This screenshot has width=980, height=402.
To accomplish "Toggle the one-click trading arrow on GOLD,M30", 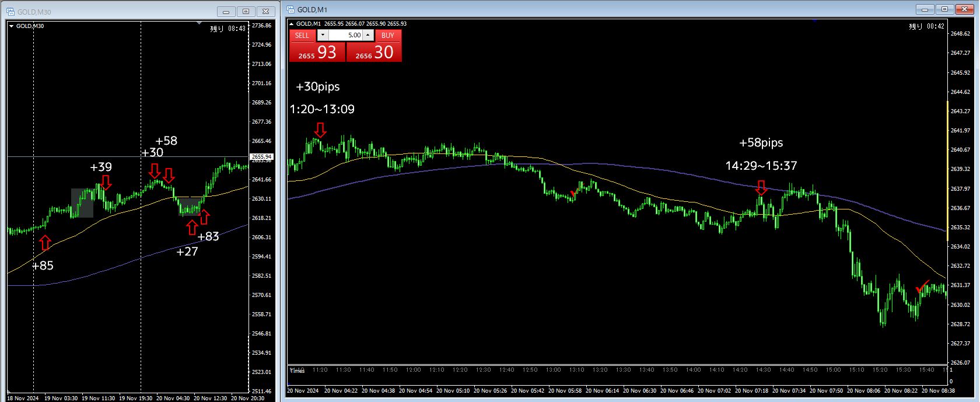I will point(11,26).
